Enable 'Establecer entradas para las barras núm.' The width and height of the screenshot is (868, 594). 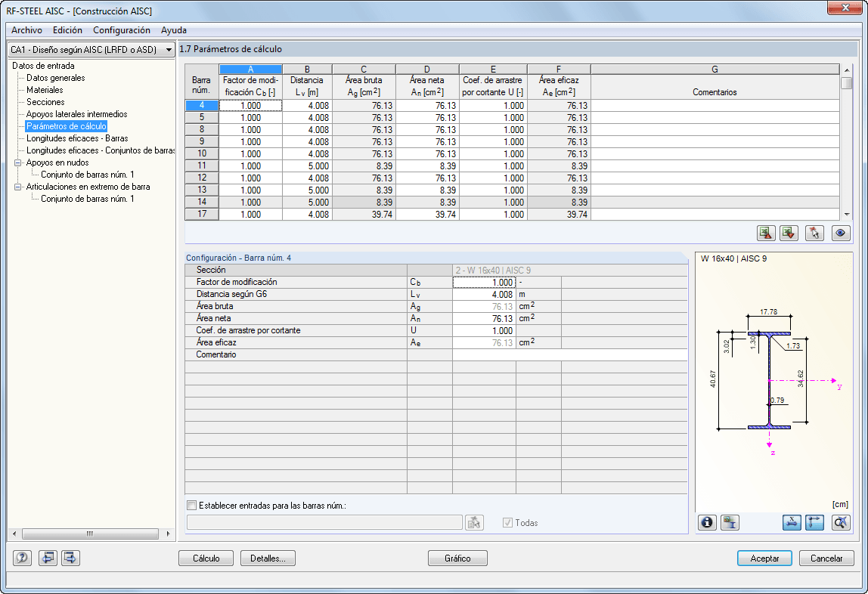[x=191, y=506]
